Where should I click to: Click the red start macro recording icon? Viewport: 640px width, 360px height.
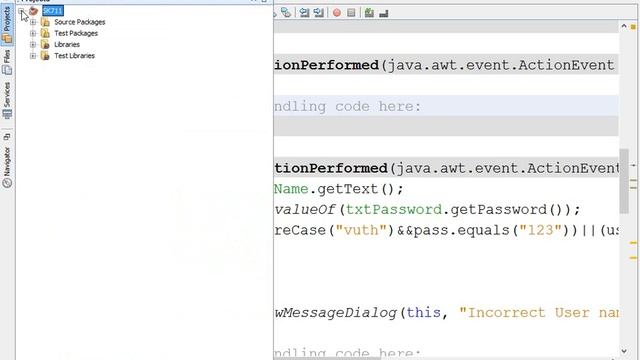[337, 13]
